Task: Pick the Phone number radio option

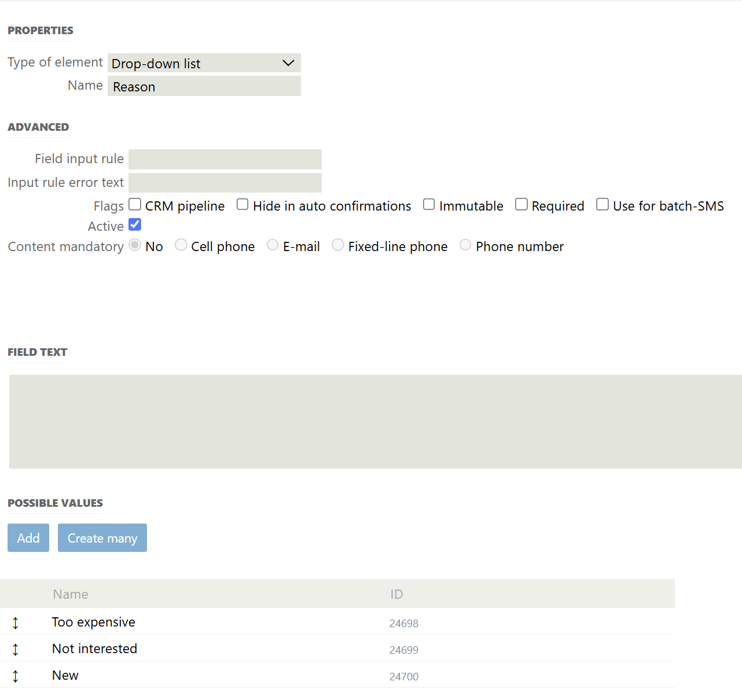Action: click(x=465, y=245)
